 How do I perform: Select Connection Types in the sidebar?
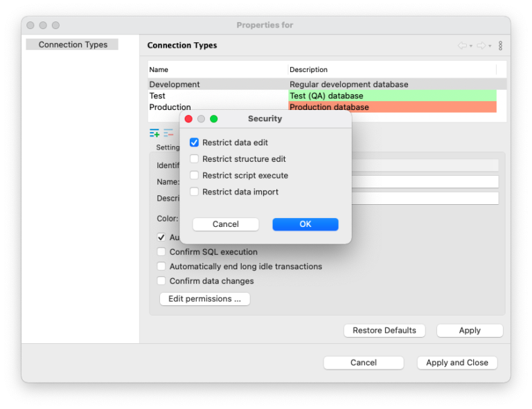[x=73, y=44]
